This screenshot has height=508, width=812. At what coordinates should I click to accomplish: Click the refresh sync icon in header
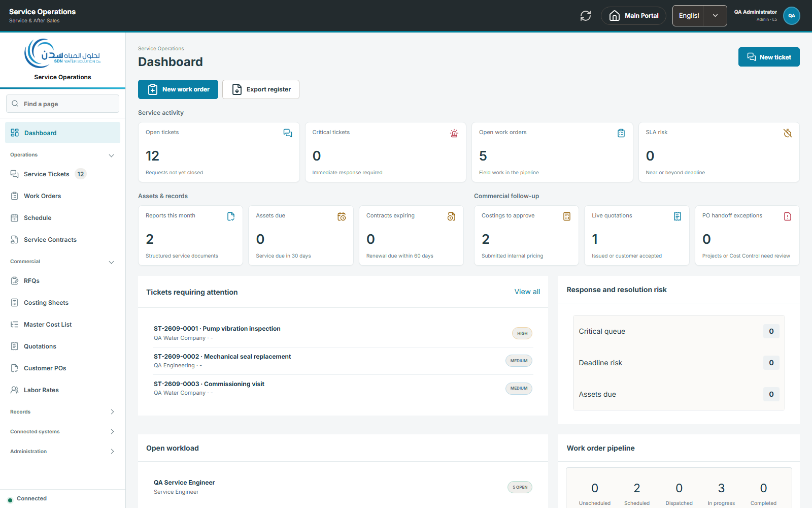point(586,16)
